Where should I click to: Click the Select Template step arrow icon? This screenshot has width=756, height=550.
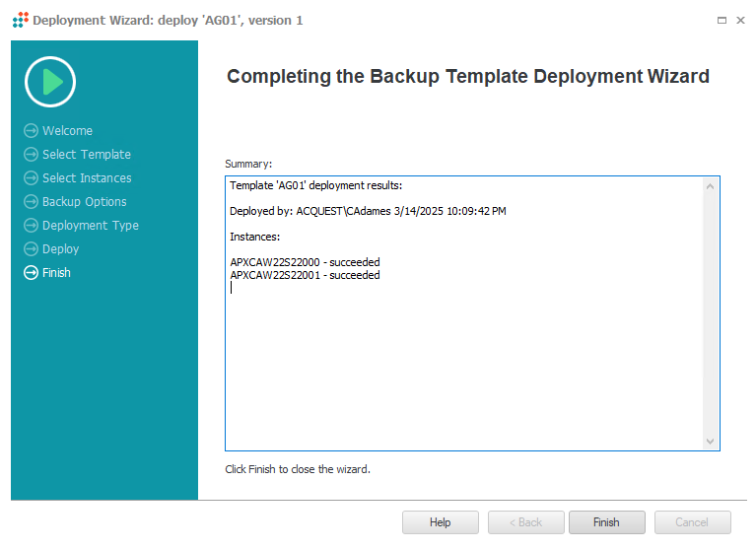click(31, 154)
